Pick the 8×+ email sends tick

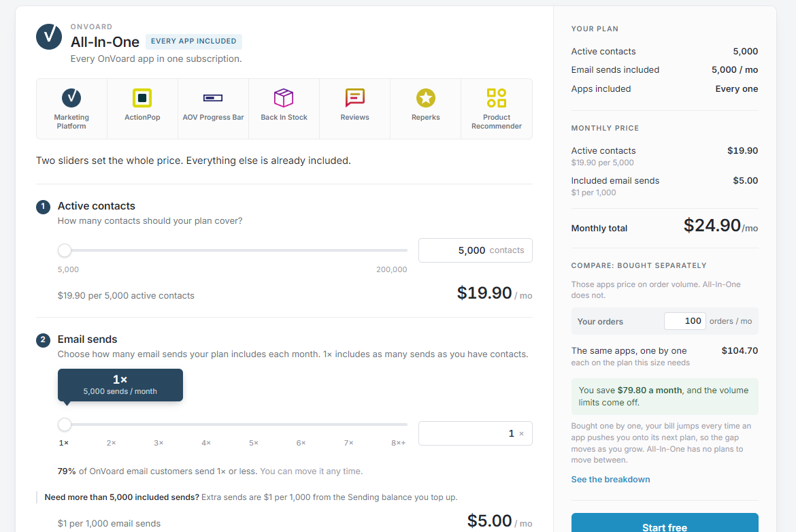[399, 443]
